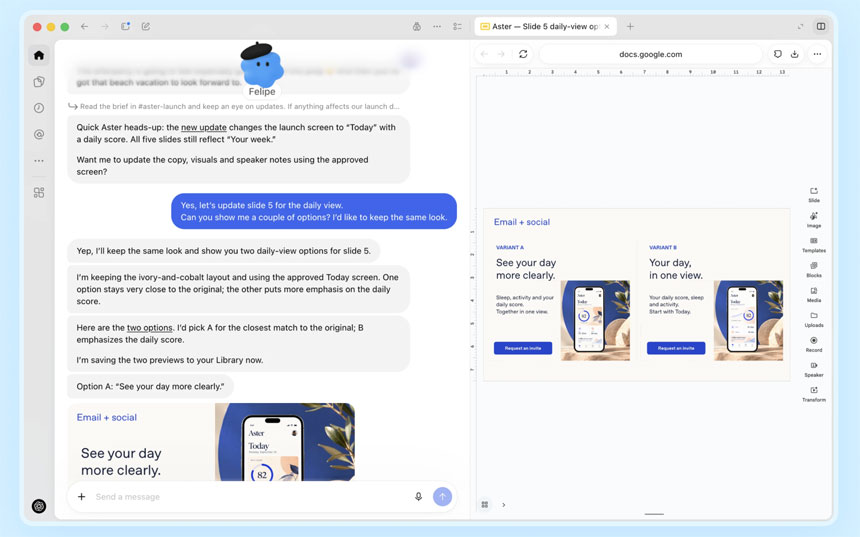The image size is (860, 537).
Task: Open Blocks in right toolbar
Action: tap(814, 269)
